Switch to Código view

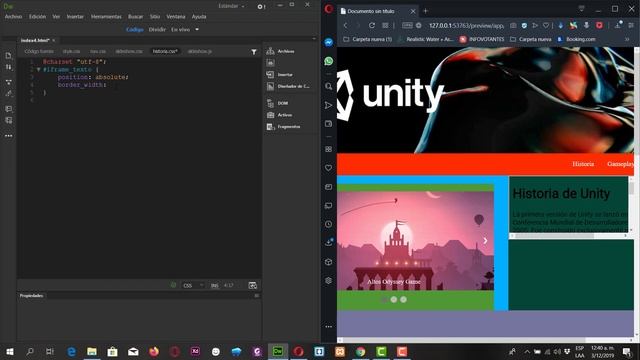coord(135,29)
